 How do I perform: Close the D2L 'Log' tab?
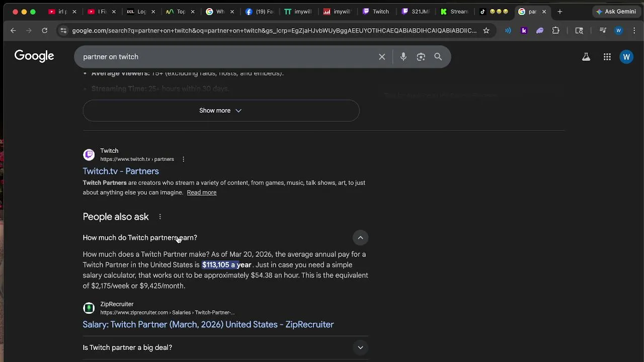point(153,12)
